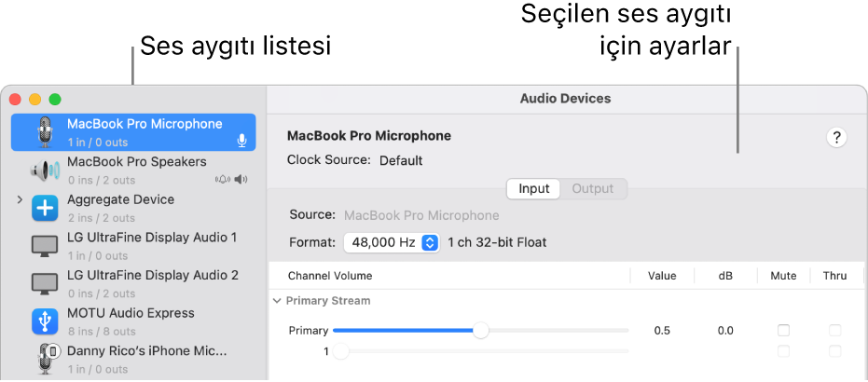
Task: Click the MacBook Pro Speakers icon
Action: [x=45, y=171]
